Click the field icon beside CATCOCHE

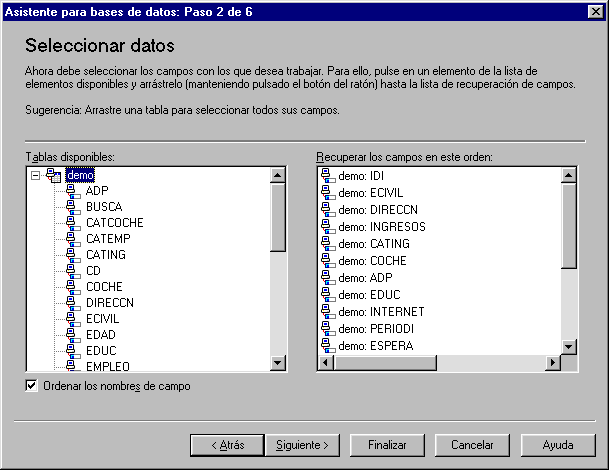point(73,223)
